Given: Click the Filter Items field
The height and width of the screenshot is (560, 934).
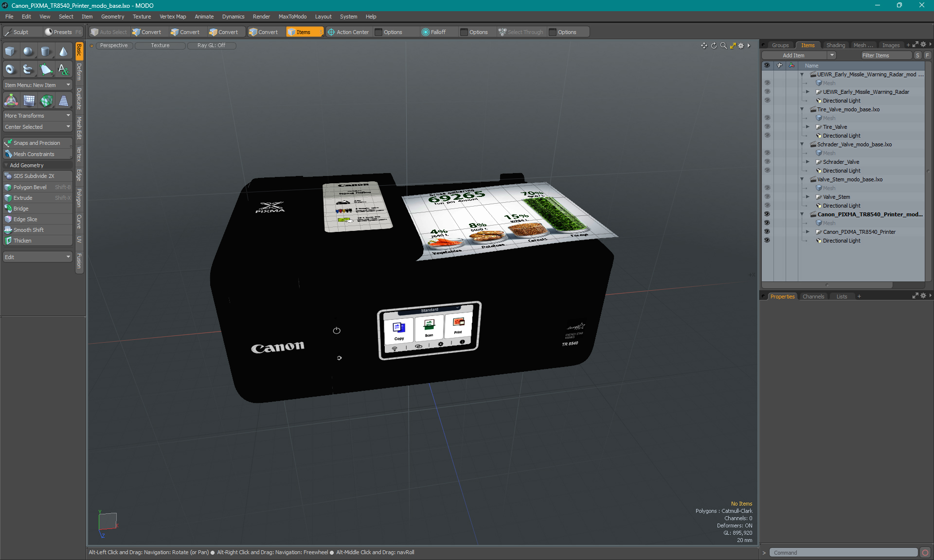Looking at the screenshot, I should tap(885, 55).
